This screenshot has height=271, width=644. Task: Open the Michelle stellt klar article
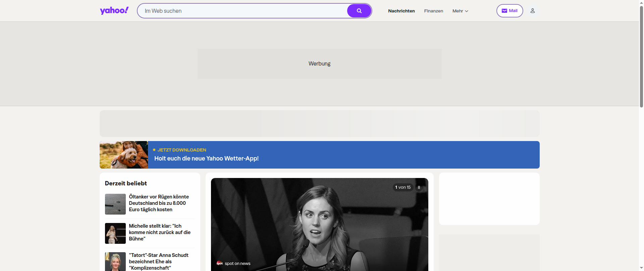coord(160,232)
